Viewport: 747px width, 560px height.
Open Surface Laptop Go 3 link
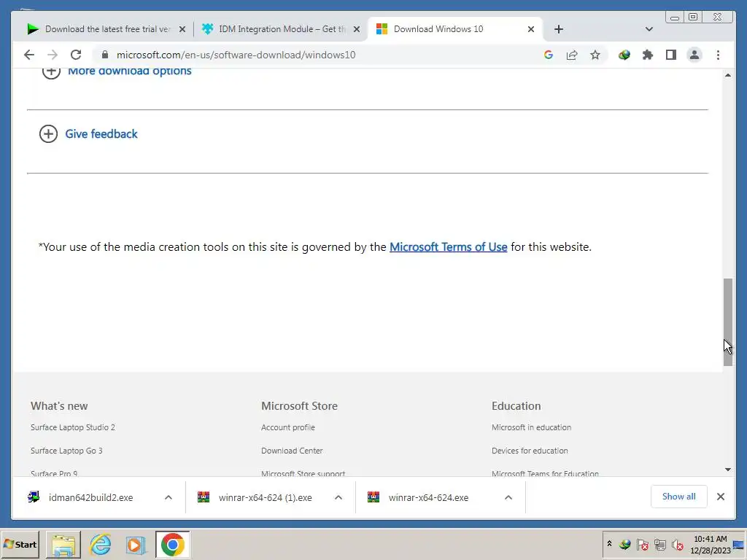point(66,451)
